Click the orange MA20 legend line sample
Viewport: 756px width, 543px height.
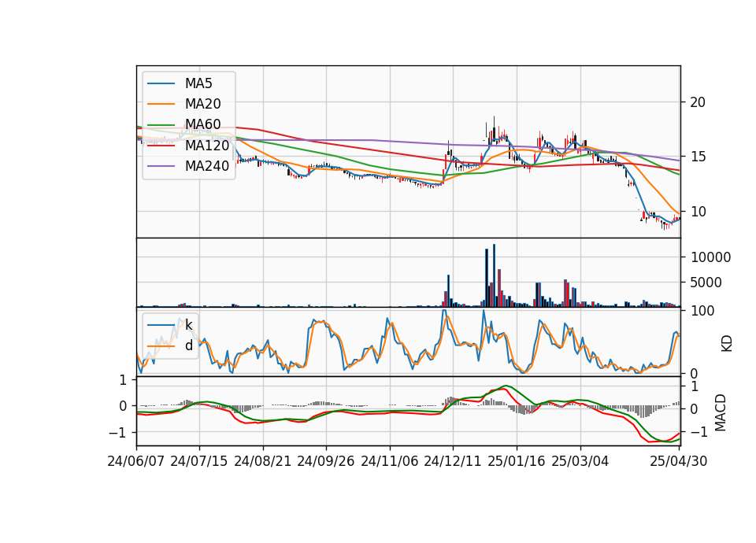click(161, 104)
